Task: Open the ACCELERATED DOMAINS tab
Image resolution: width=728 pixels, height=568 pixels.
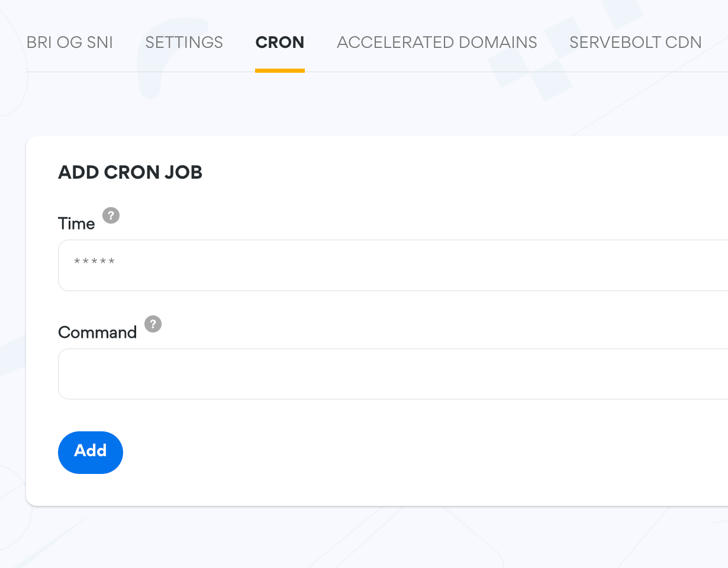Action: pos(437,42)
